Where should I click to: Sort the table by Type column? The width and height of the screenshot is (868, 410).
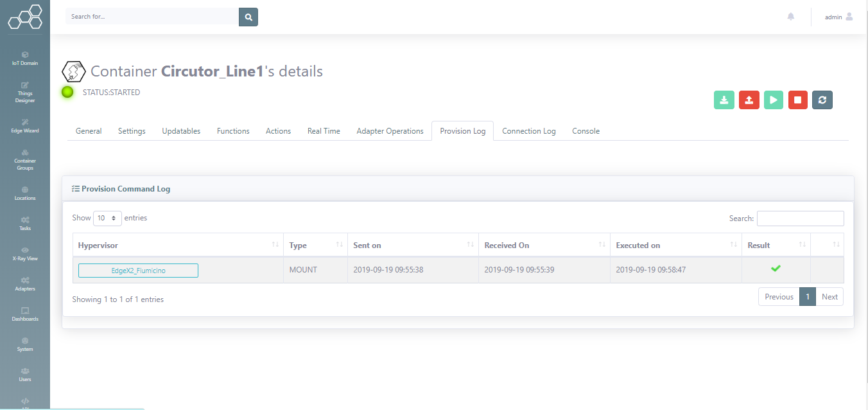click(316, 245)
